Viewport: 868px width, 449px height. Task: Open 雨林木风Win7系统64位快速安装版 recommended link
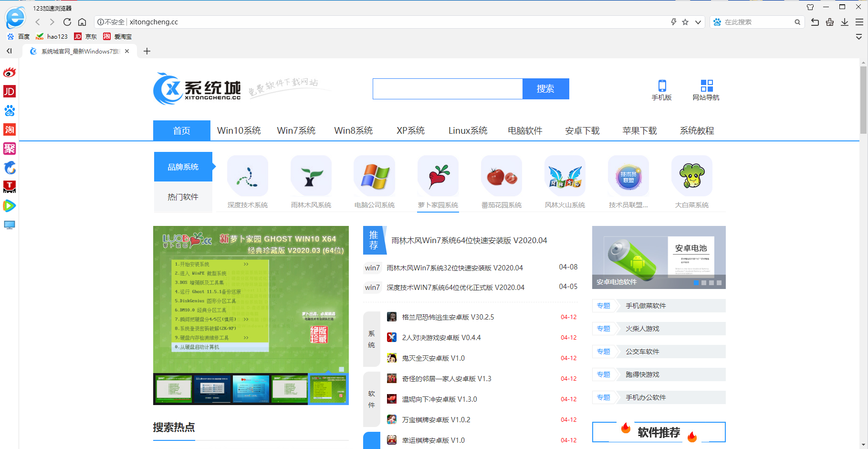[469, 240]
